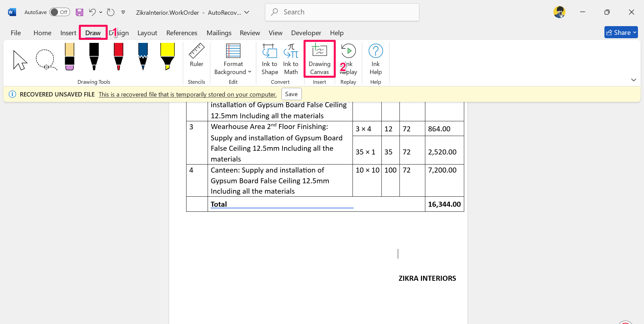Pick the Eraser tool

(69, 57)
